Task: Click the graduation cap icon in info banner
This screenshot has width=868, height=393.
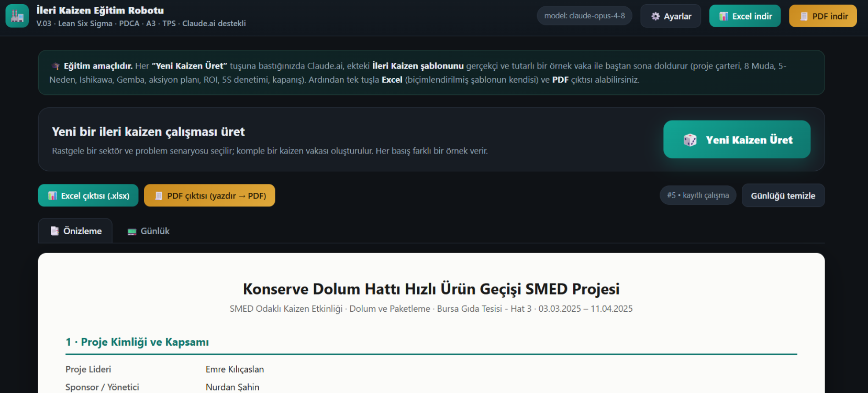Action: 55,66
